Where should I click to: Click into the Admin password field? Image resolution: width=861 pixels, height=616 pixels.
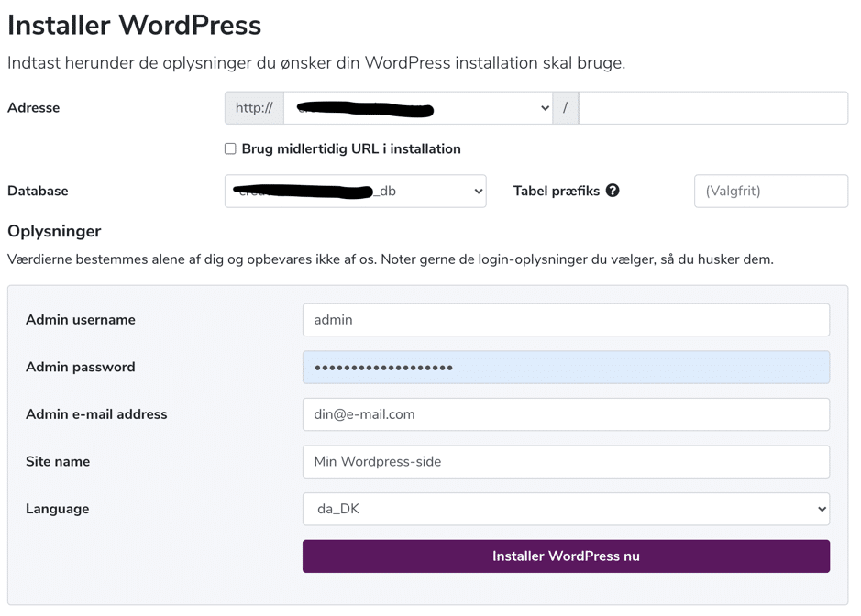(566, 368)
